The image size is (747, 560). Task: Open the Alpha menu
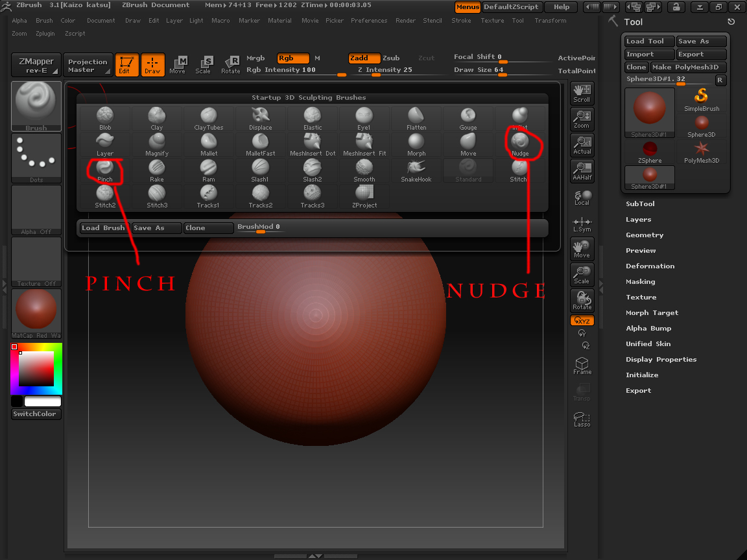coord(19,21)
